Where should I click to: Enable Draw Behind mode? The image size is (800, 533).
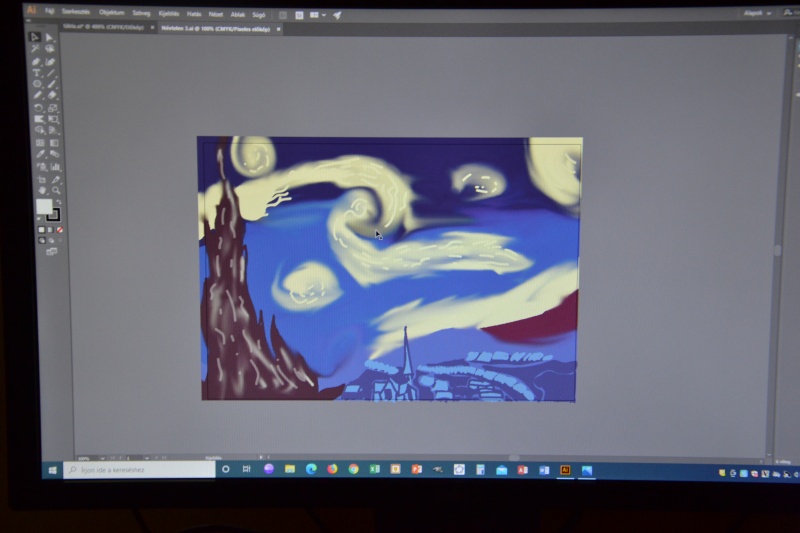[x=51, y=240]
